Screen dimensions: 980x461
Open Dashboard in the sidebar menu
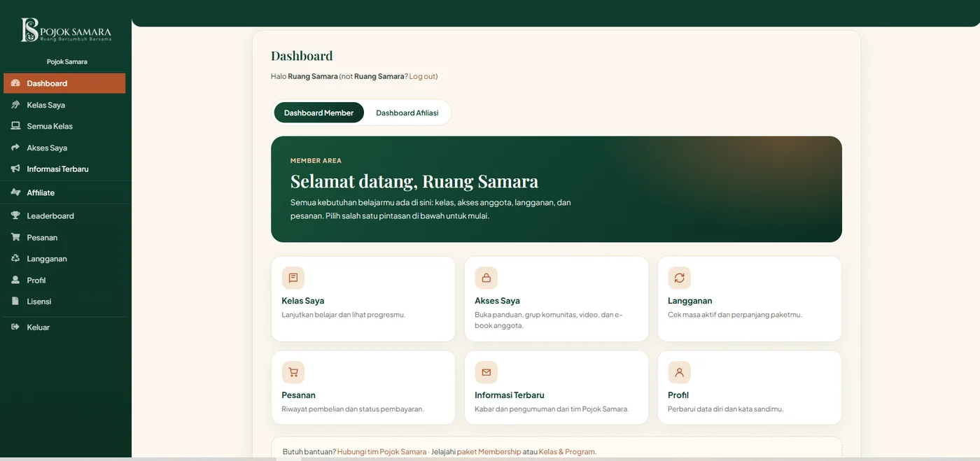[x=64, y=83]
